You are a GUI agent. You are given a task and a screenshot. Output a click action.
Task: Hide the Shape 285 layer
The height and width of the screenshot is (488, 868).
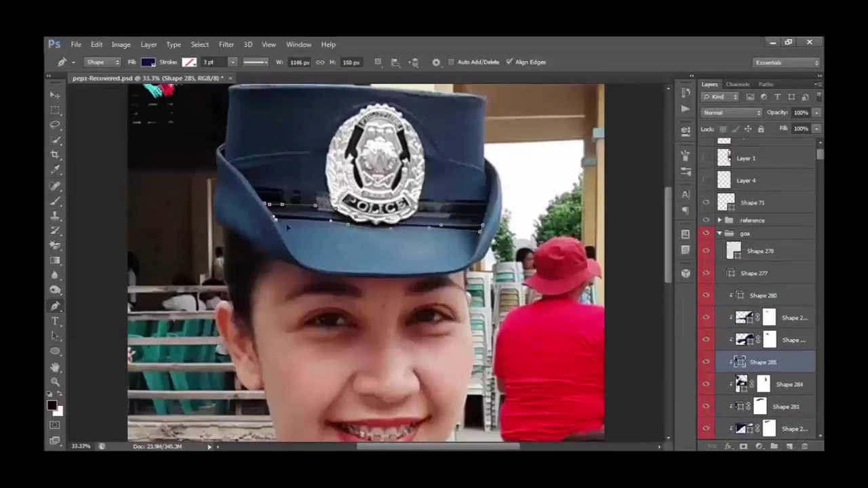point(706,362)
